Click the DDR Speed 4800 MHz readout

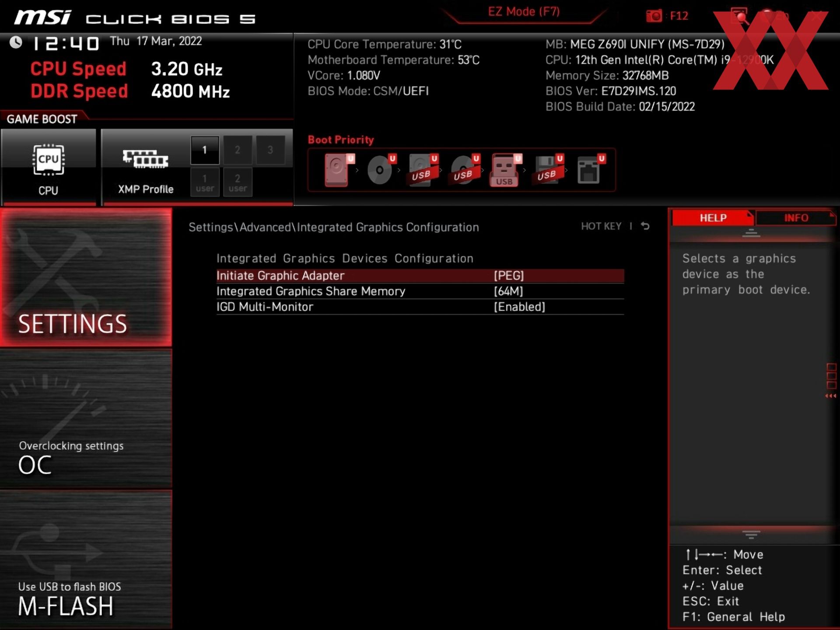130,91
